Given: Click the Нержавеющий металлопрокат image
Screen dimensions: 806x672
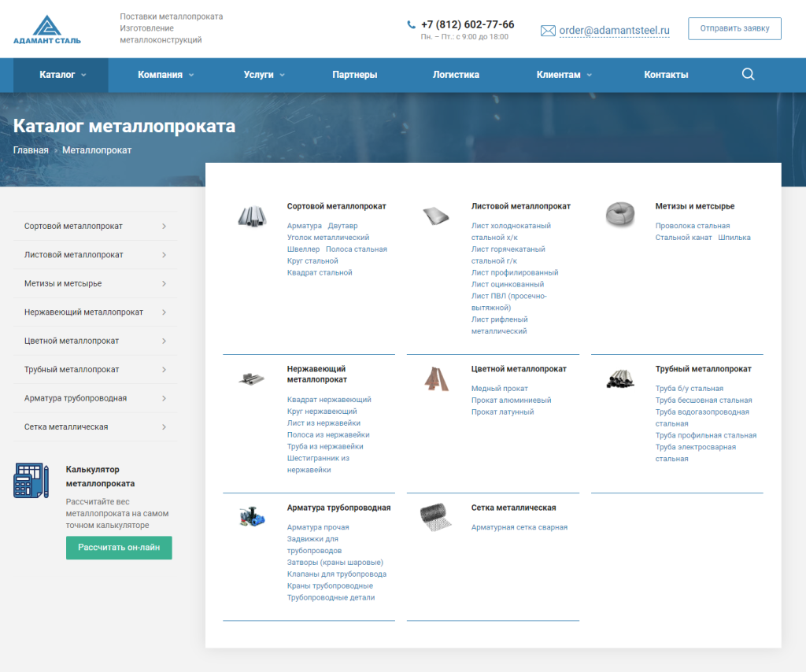Looking at the screenshot, I should (252, 379).
